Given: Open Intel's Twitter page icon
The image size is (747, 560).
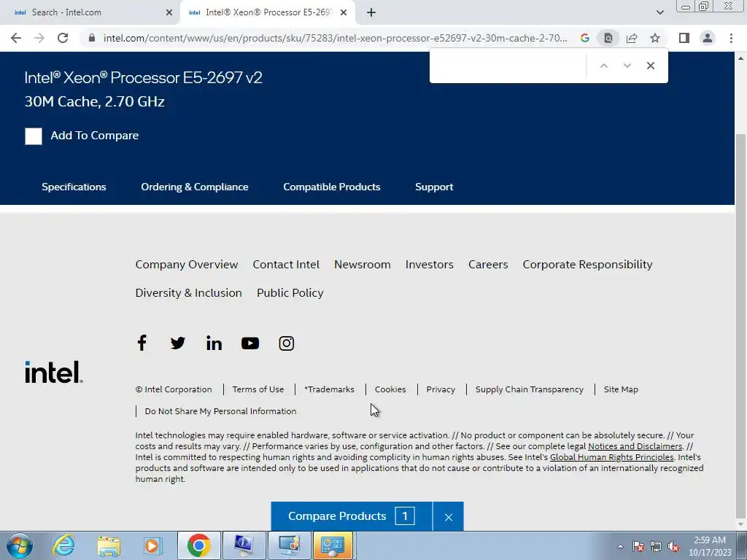Looking at the screenshot, I should pyautogui.click(x=178, y=343).
